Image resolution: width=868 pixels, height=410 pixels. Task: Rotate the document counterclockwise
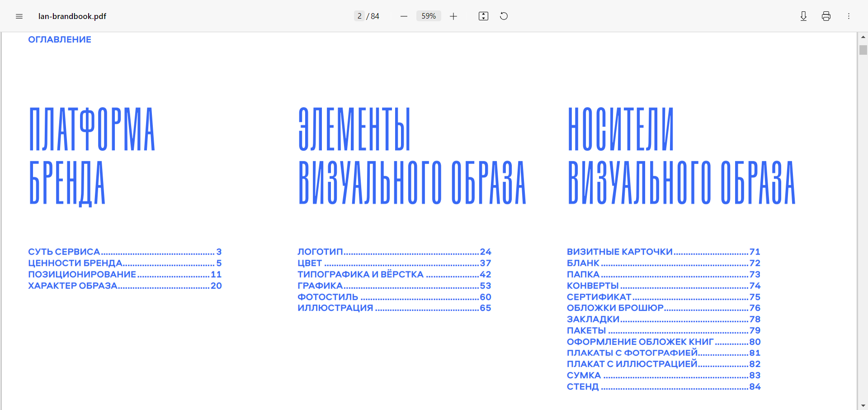pyautogui.click(x=504, y=16)
